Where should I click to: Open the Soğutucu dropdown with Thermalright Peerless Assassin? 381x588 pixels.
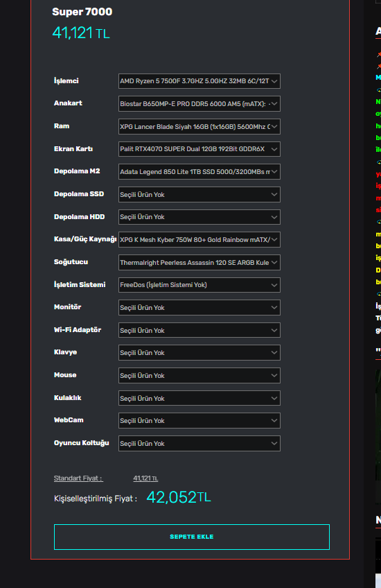(200, 263)
